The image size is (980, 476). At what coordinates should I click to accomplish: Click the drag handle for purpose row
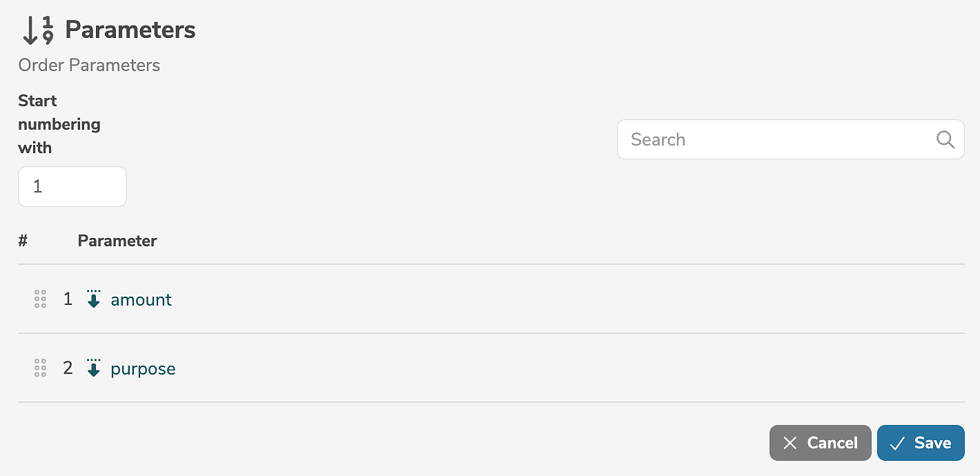(40, 368)
